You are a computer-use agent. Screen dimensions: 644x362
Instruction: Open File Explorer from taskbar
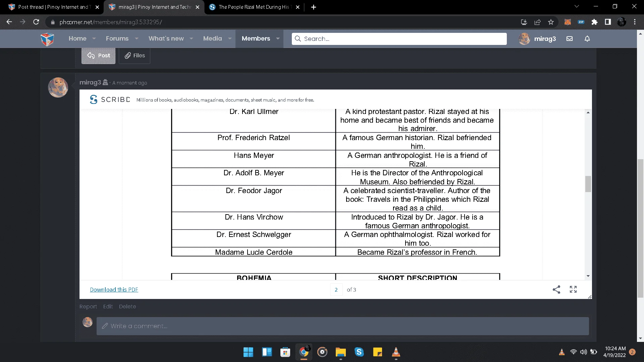point(340,352)
